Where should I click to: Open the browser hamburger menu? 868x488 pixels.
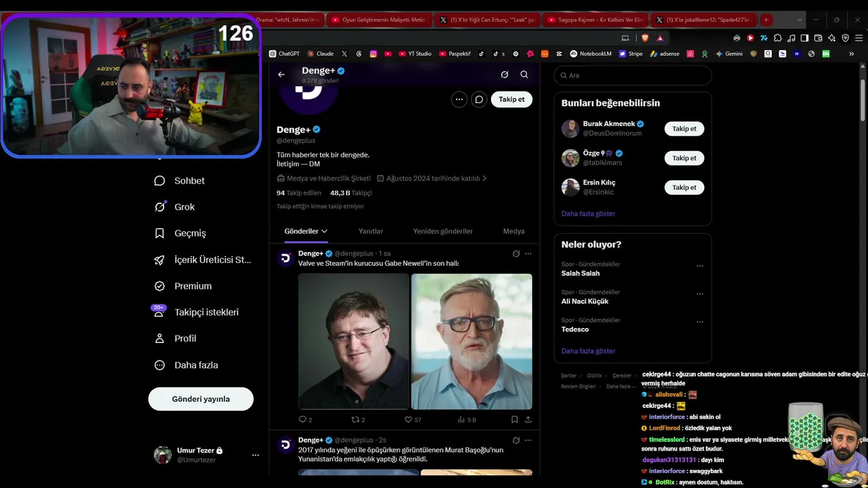point(858,38)
